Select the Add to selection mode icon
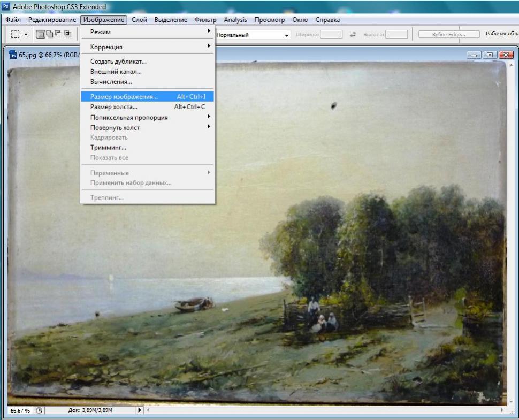Image resolution: width=519 pixels, height=420 pixels. 50,34
